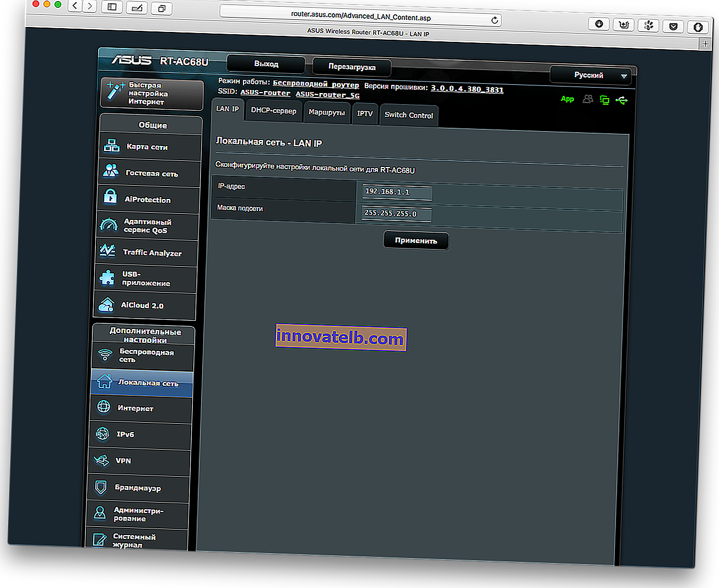The width and height of the screenshot is (719, 588).
Task: Click the connected clients status icon
Action: pos(588,99)
